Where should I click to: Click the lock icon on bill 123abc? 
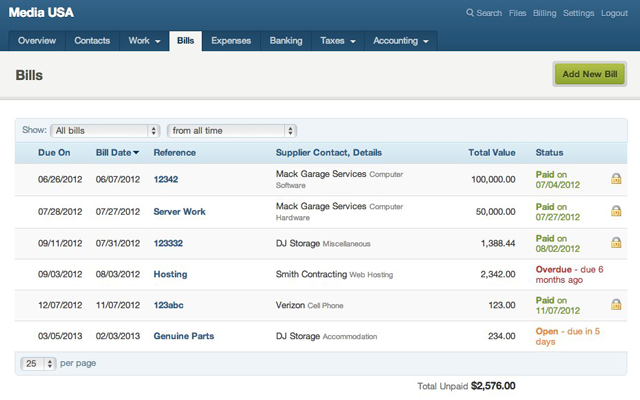tap(616, 305)
